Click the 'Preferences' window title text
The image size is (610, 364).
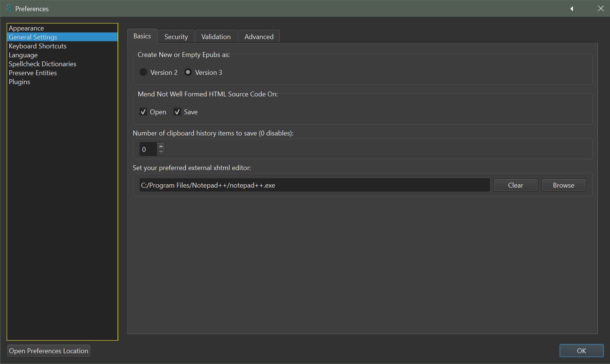[x=32, y=9]
